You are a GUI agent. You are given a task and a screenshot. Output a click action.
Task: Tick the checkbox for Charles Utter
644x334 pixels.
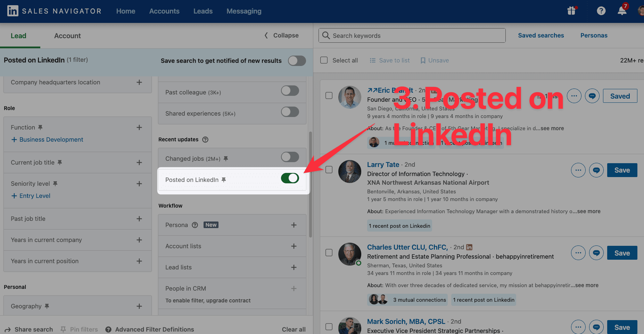tap(329, 253)
